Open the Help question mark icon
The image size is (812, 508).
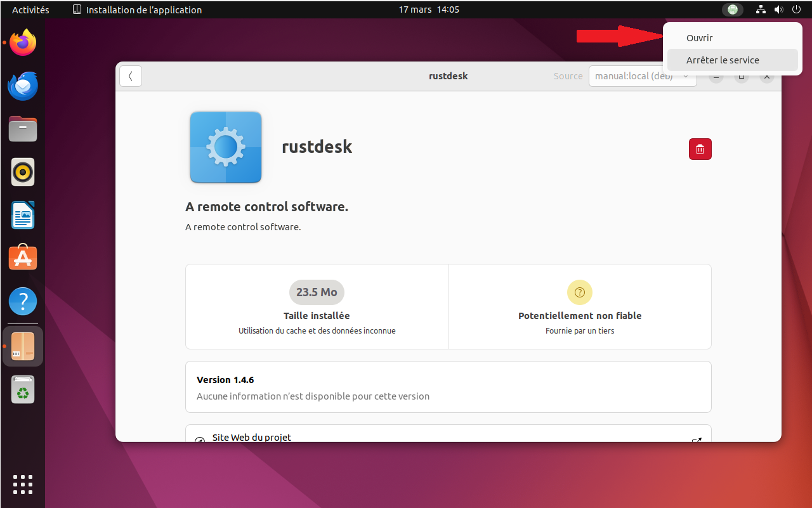[x=23, y=301]
